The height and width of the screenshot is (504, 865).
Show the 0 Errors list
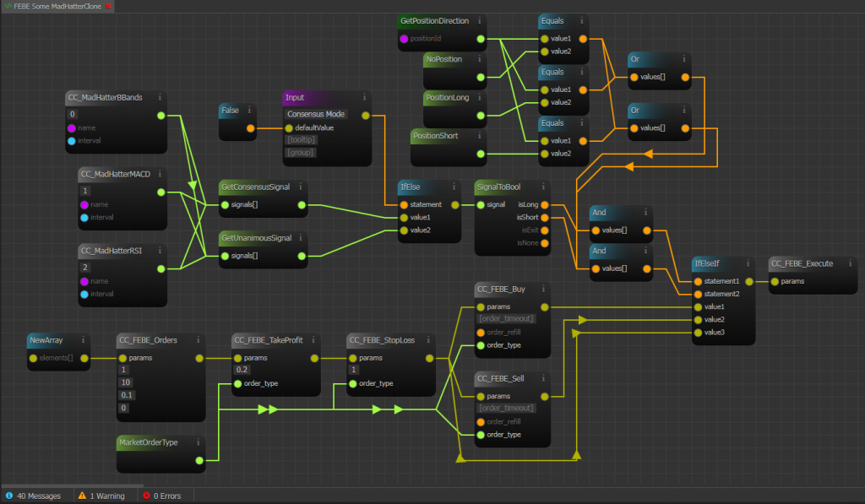pos(167,496)
